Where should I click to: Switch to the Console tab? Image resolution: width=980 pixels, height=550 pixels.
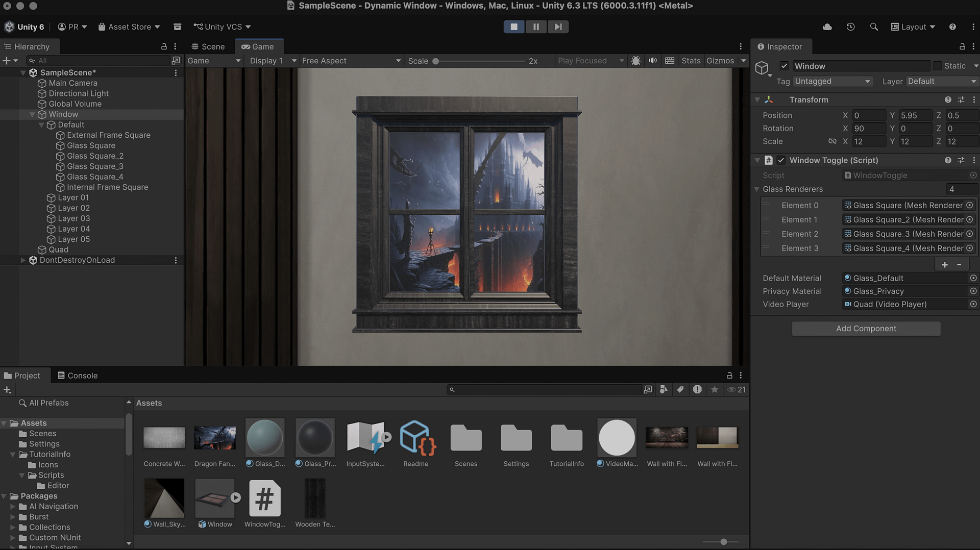tap(77, 376)
